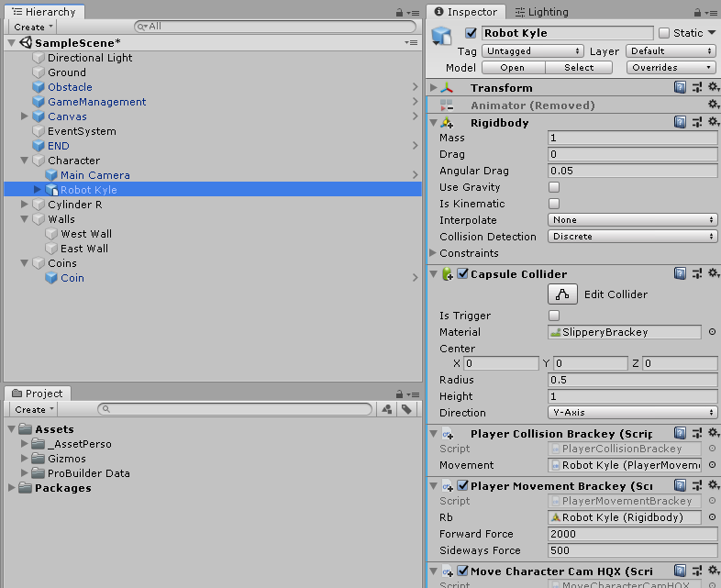The image size is (721, 588).
Task: Switch to the Lighting tab
Action: [541, 12]
